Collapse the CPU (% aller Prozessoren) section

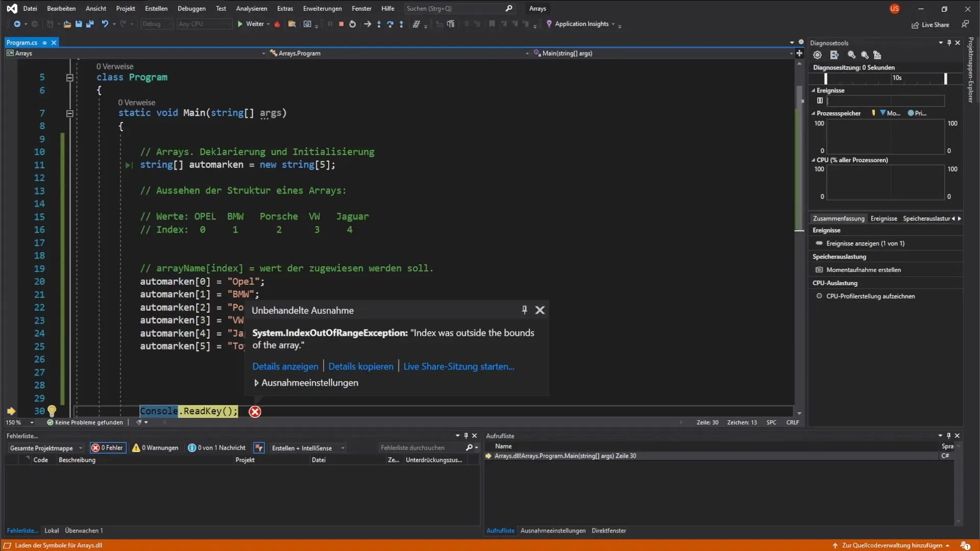[x=813, y=160]
